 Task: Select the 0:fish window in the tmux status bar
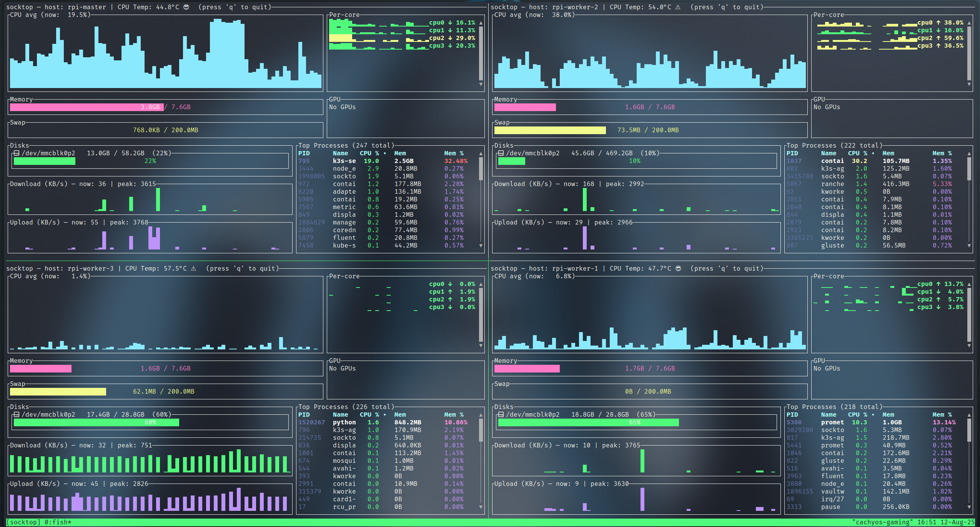tap(57, 522)
